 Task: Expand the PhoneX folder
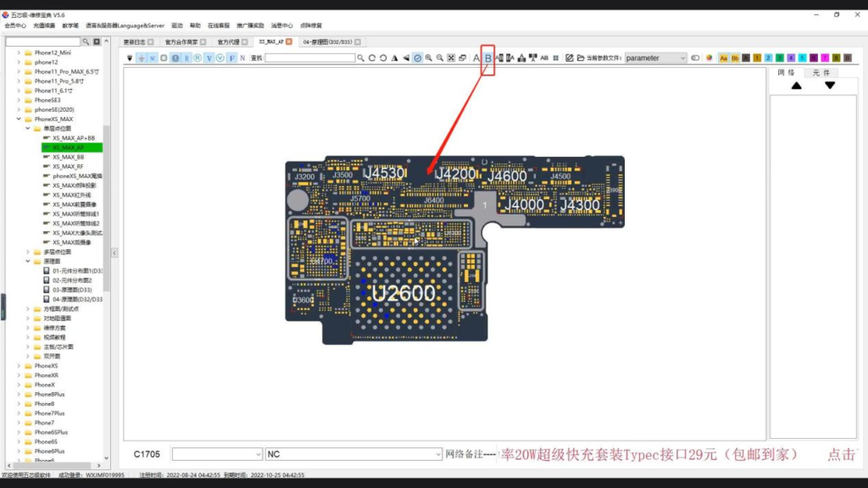(19, 385)
